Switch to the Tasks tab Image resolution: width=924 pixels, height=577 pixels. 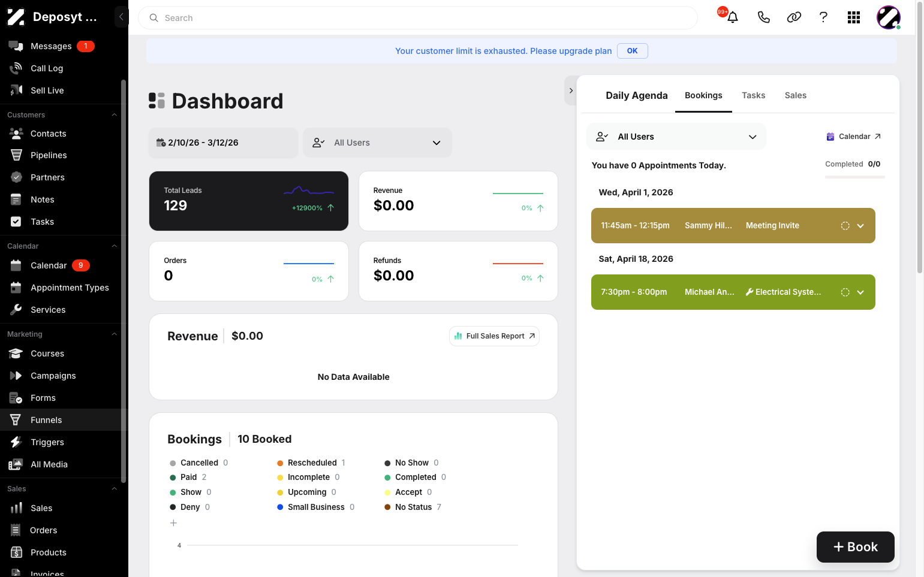point(753,95)
